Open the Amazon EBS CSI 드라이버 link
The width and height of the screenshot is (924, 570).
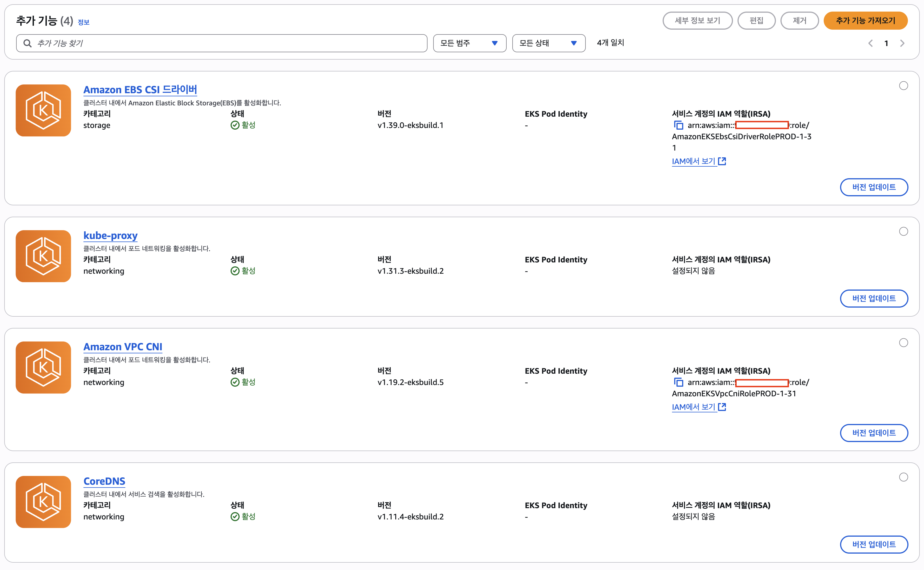140,90
